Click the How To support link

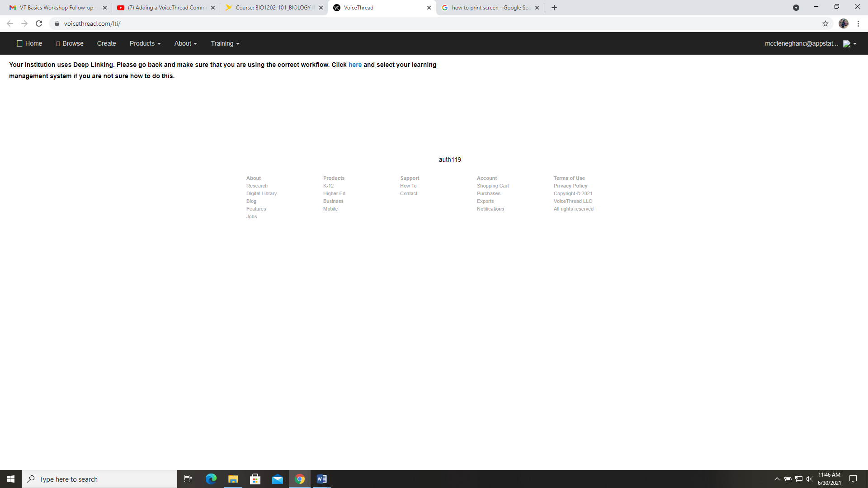pyautogui.click(x=408, y=186)
